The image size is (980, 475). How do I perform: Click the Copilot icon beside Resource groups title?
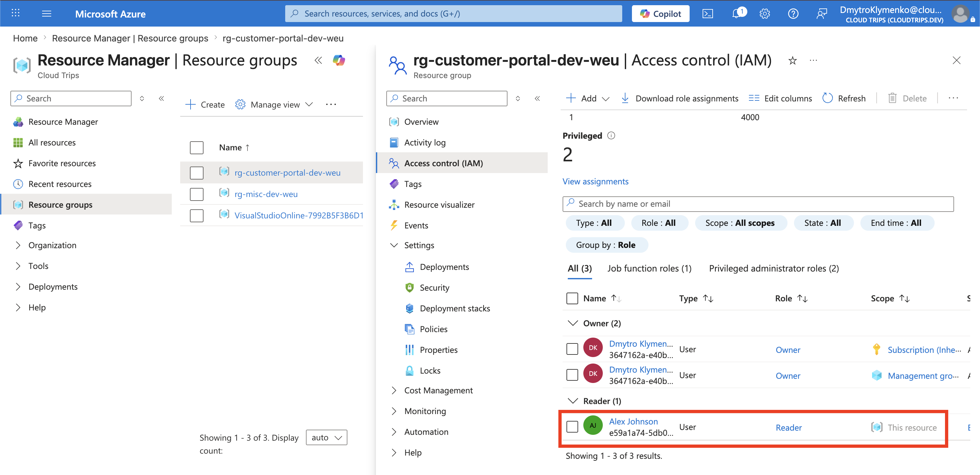pos(339,60)
